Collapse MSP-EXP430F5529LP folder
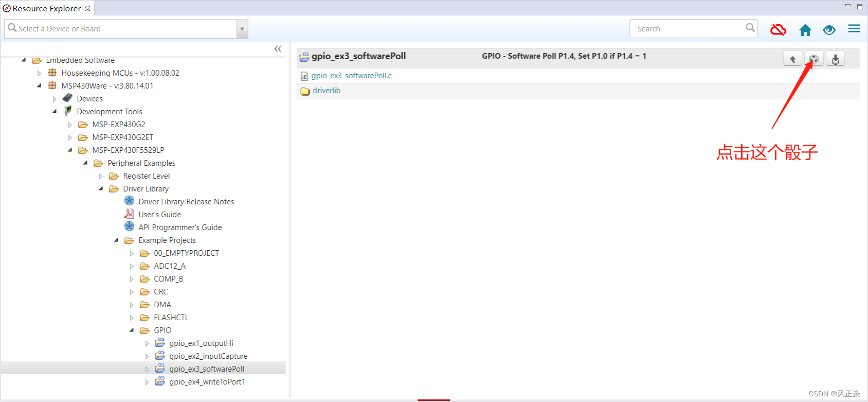Screen dimensions: 868x402 point(70,150)
